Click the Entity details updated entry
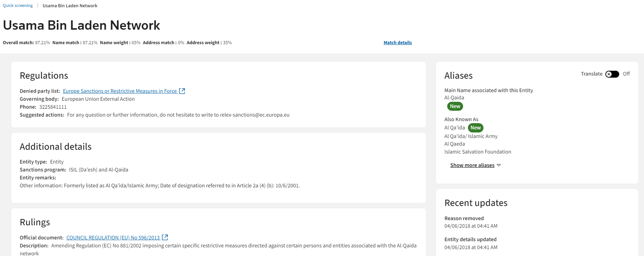 (470, 239)
